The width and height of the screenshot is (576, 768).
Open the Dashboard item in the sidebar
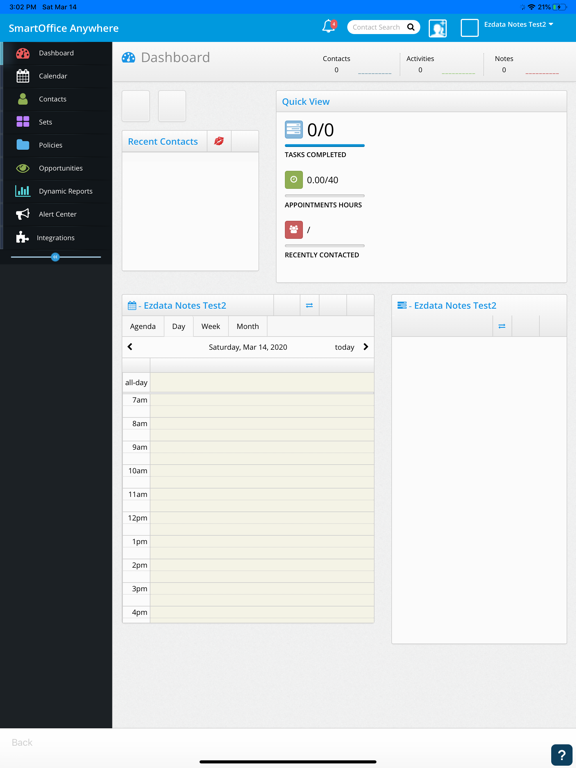[56, 53]
